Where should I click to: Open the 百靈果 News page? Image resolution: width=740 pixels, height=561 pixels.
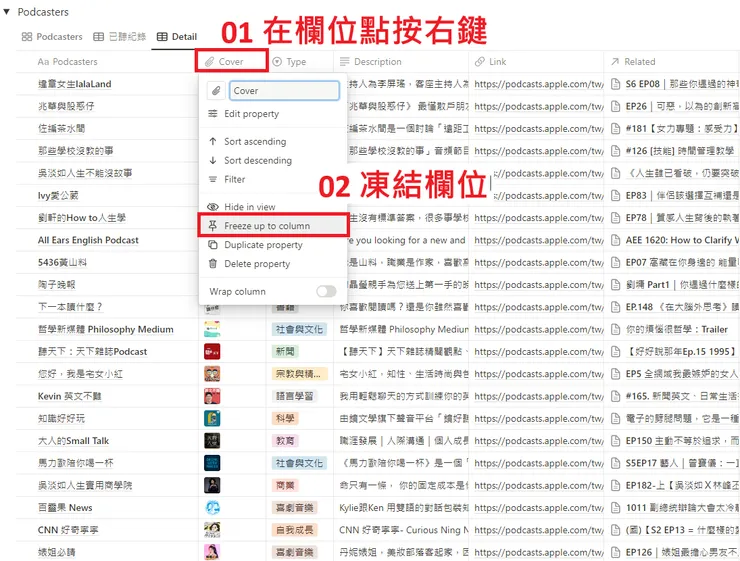pos(65,508)
